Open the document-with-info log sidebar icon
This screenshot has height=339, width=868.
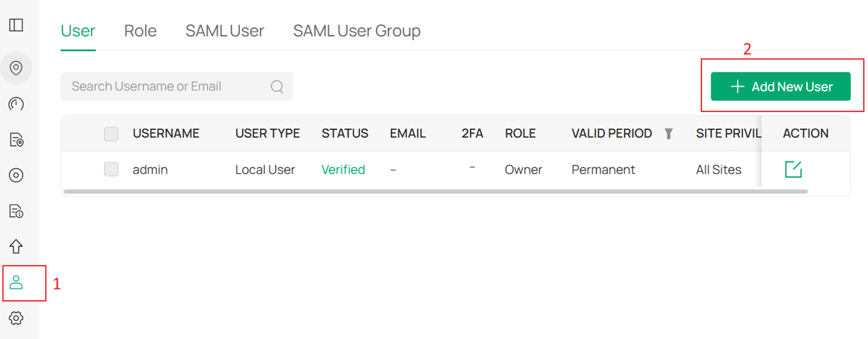(16, 211)
